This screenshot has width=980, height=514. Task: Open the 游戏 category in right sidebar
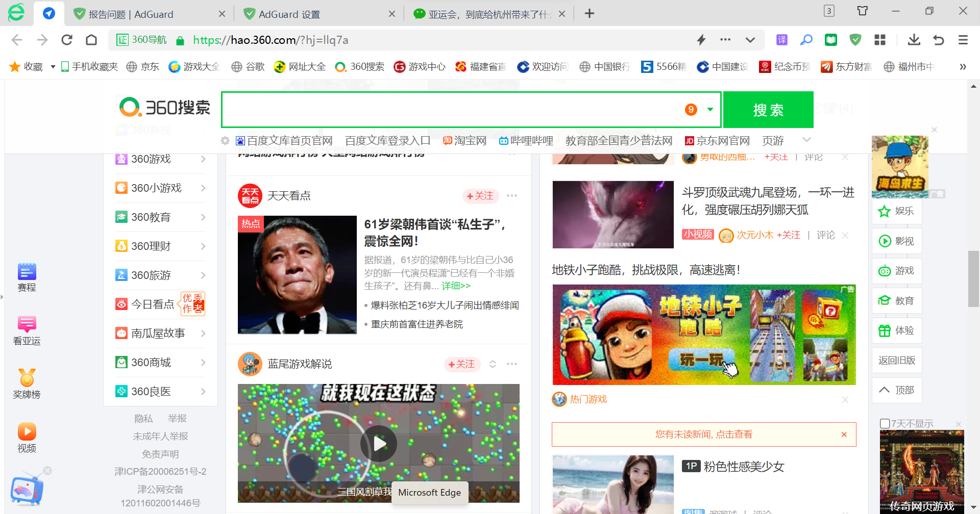[x=897, y=271]
